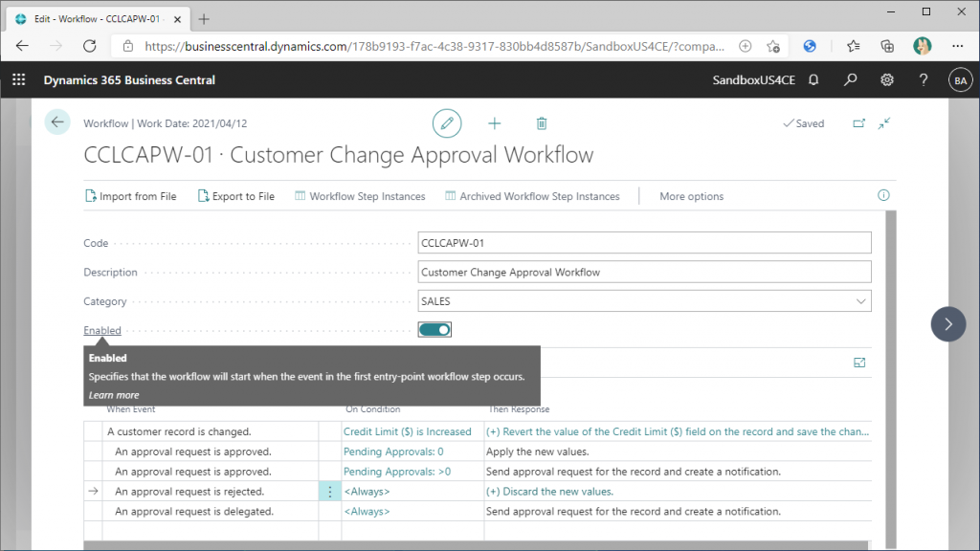Open the browser Favorites list
Viewport: 980px width, 551px height.
[x=853, y=46]
